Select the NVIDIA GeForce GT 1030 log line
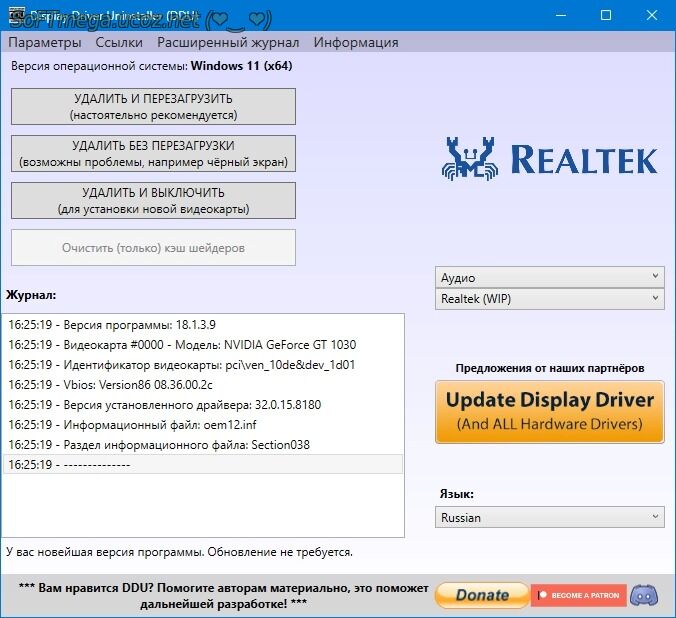 tap(182, 345)
